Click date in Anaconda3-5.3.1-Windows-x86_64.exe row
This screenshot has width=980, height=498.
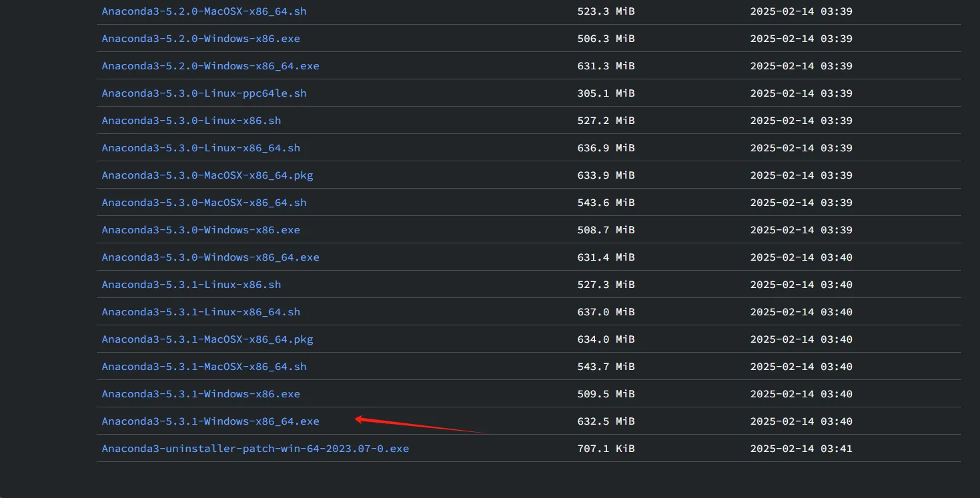pyautogui.click(x=801, y=421)
